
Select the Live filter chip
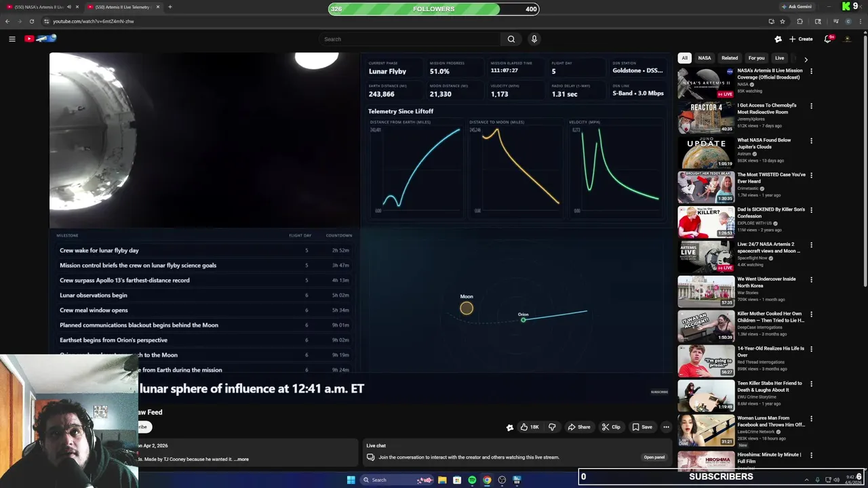point(780,58)
